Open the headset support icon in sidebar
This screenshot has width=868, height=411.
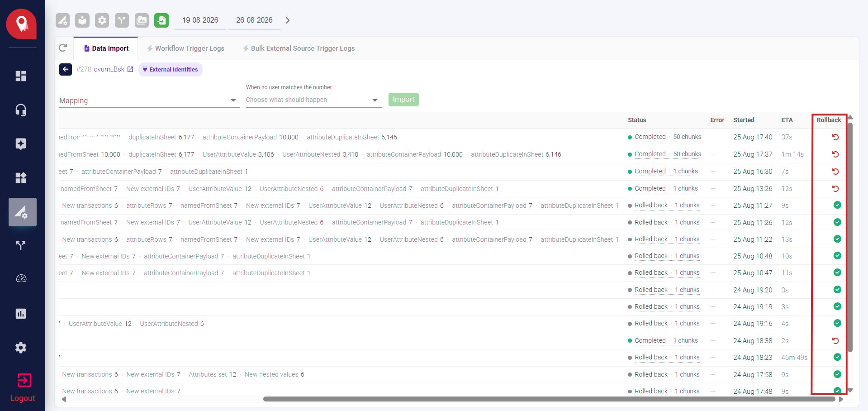click(21, 110)
